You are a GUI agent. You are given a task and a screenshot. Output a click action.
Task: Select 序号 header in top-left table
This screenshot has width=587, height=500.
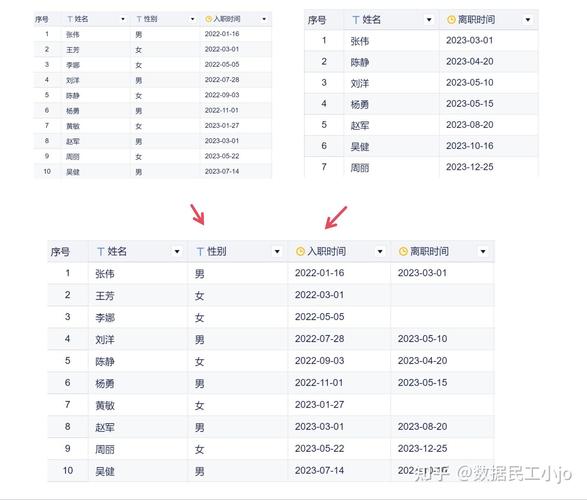point(41,19)
